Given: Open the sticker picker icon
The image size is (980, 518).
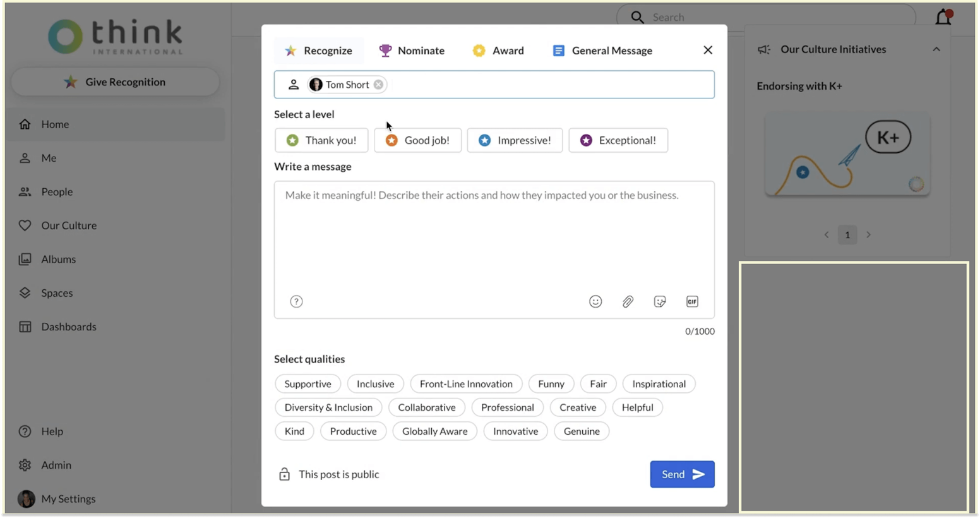Looking at the screenshot, I should click(660, 301).
